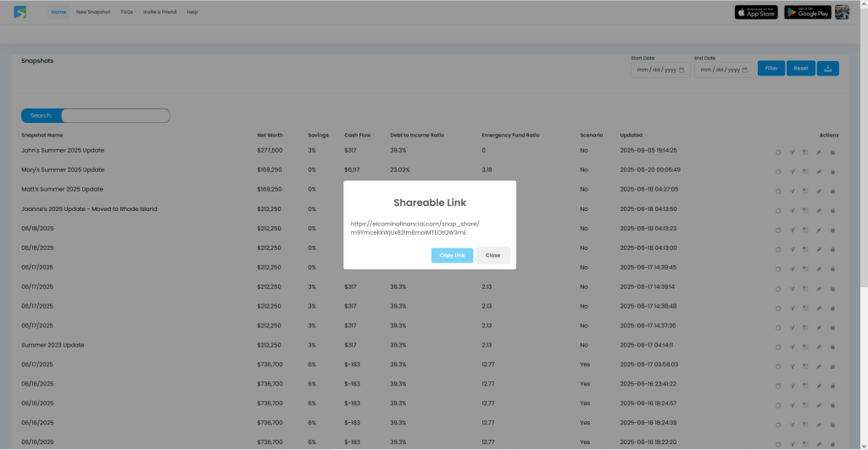Click the download icon button next to Reset
Screen dimensions: 868x450
click(827, 68)
